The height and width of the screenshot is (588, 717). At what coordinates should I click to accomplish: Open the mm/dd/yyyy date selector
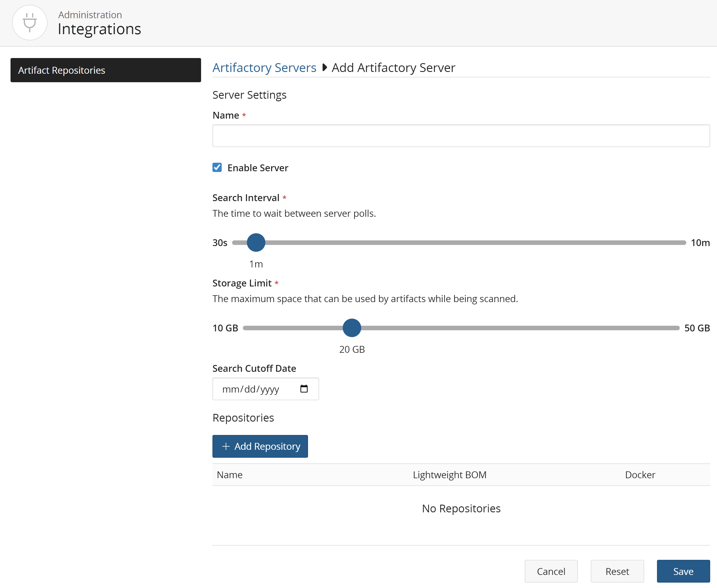(251, 389)
